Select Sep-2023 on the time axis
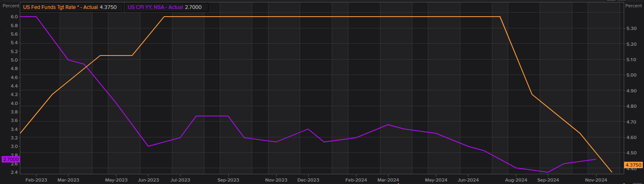Image resolution: width=644 pixels, height=184 pixels. [x=228, y=180]
